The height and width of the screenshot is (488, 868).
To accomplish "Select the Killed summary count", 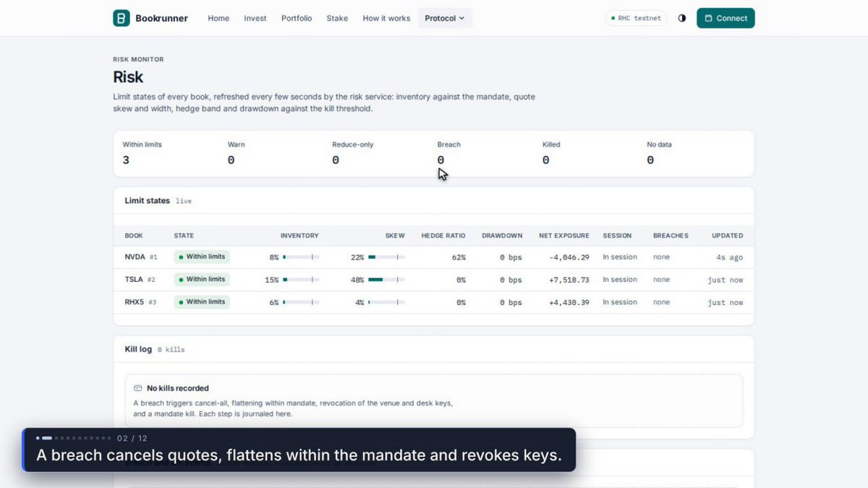I will 545,160.
